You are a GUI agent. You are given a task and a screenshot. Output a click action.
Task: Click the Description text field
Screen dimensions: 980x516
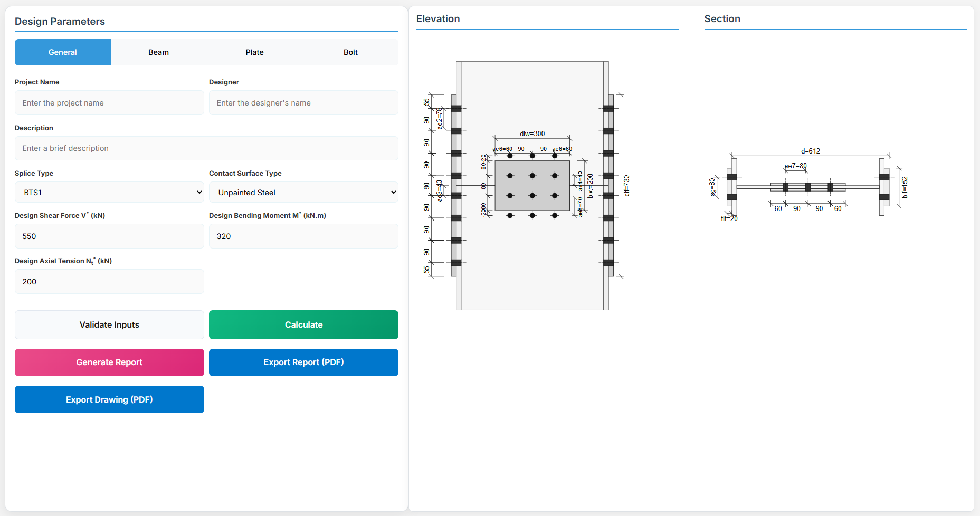tap(206, 148)
